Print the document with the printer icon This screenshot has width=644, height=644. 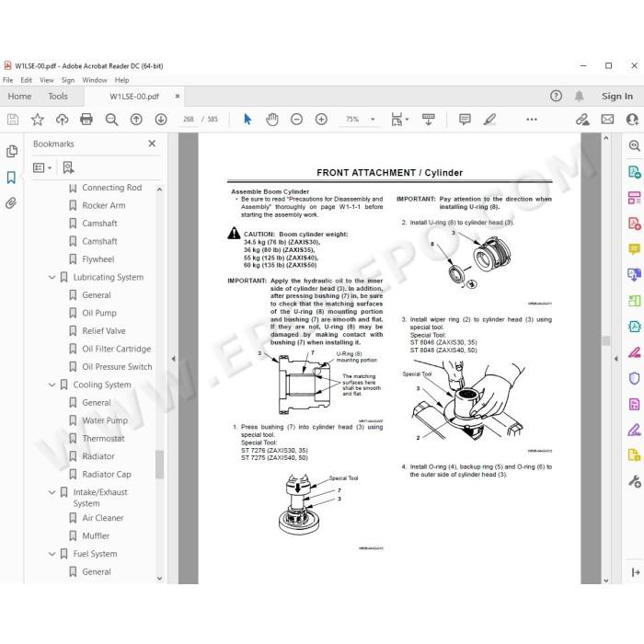coord(86,120)
